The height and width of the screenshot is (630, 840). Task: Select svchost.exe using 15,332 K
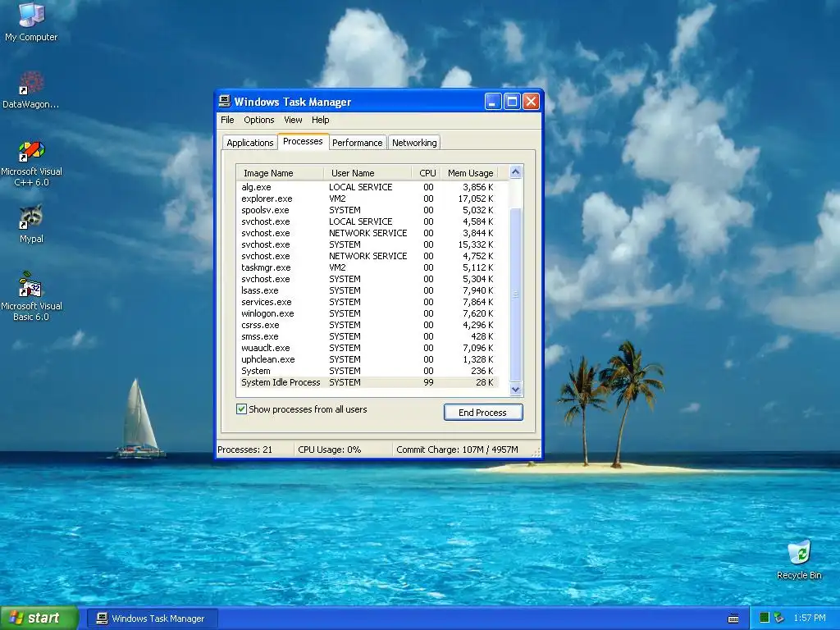[x=367, y=244]
